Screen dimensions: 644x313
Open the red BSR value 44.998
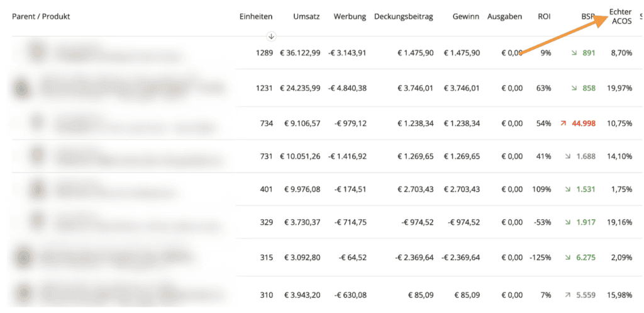(582, 123)
